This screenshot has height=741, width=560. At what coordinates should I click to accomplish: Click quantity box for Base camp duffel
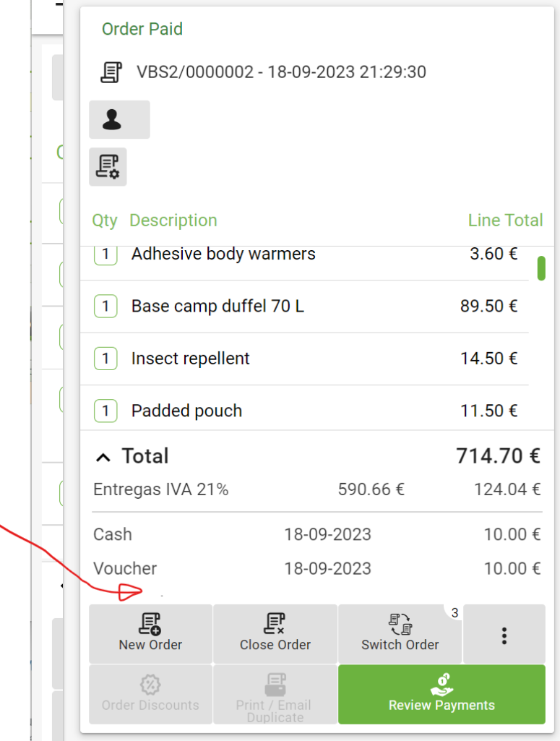click(x=105, y=307)
